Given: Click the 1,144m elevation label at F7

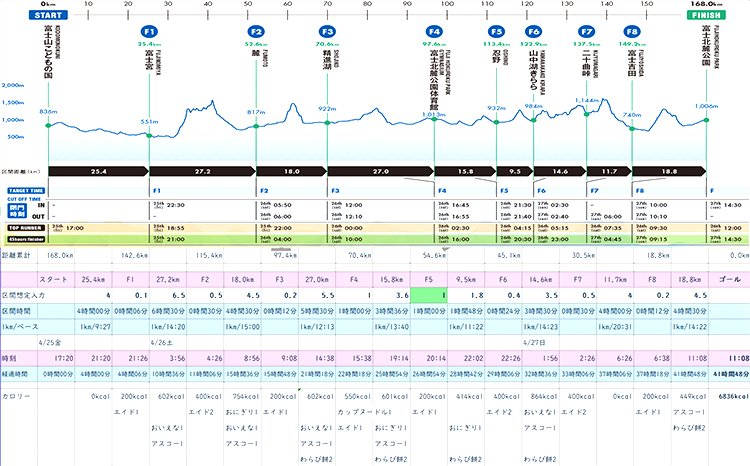Looking at the screenshot, I should 587,100.
